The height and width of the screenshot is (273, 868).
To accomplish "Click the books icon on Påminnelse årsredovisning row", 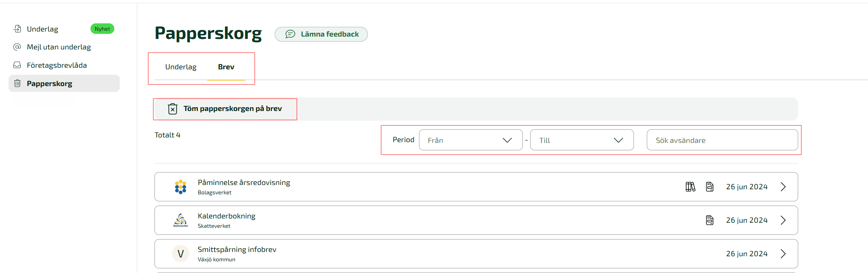I will click(690, 187).
